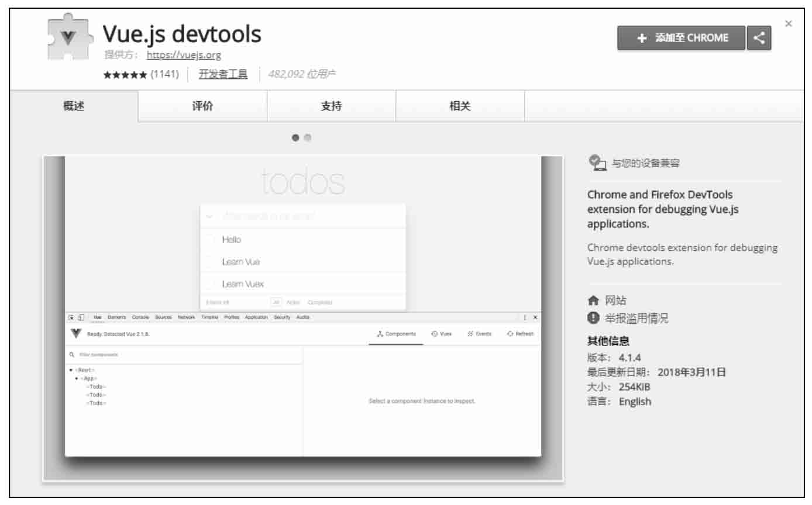This screenshot has height=505, width=812.
Task: Click the Learn Vuex todo checkbox
Action: coord(210,284)
